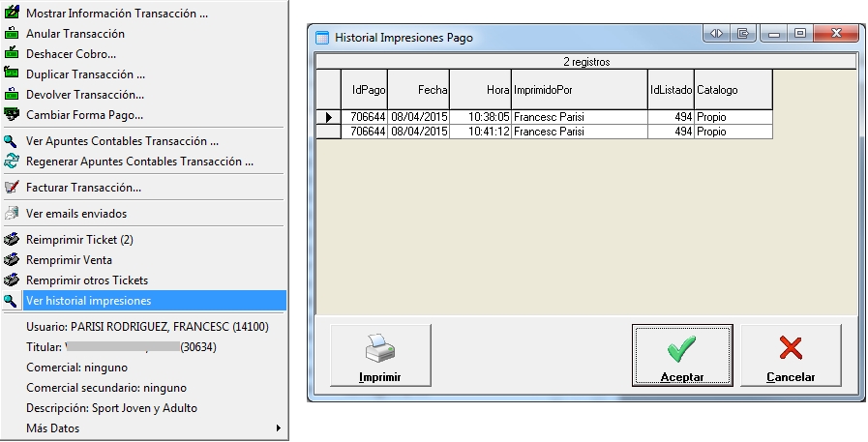Select the row selector for 10:38:05 record
Image resolution: width=868 pixels, height=442 pixels.
pos(328,117)
